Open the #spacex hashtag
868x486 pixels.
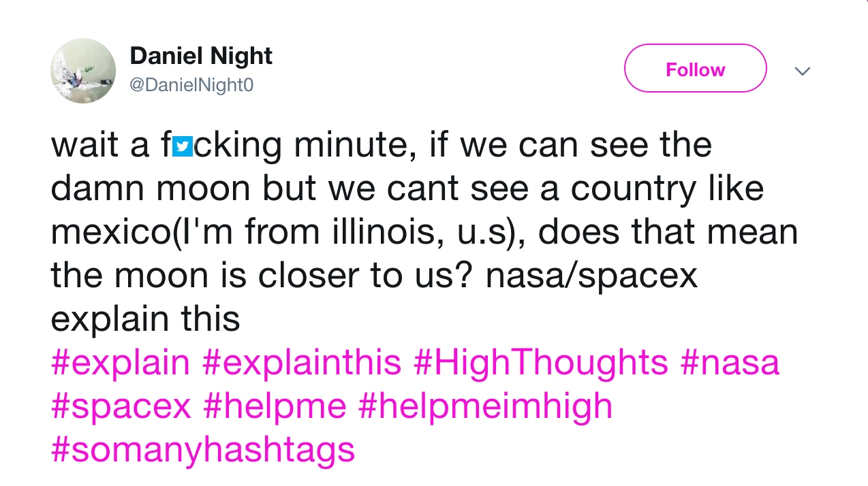pos(121,405)
